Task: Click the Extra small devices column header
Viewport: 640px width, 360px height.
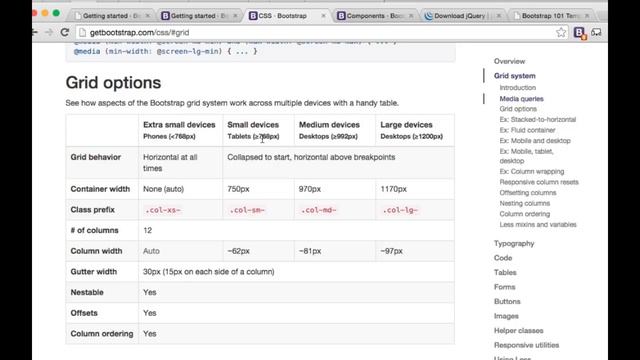Action: pos(179,130)
